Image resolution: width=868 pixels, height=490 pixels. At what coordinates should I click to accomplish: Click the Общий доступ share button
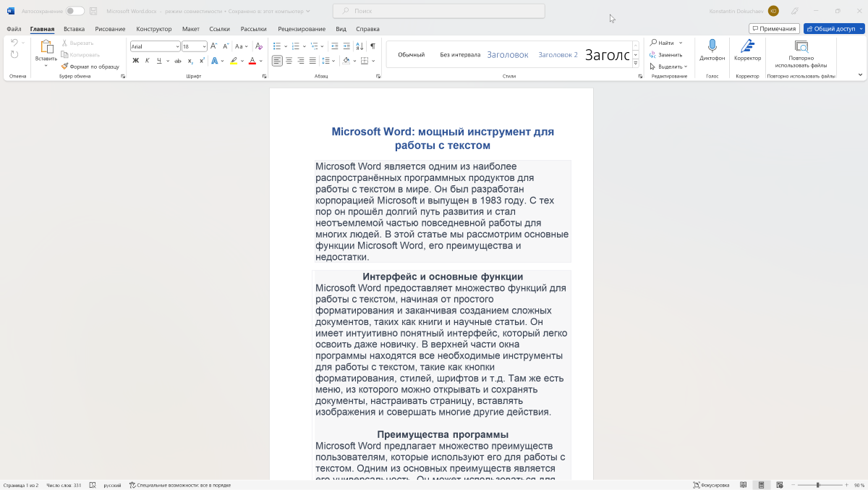(834, 29)
